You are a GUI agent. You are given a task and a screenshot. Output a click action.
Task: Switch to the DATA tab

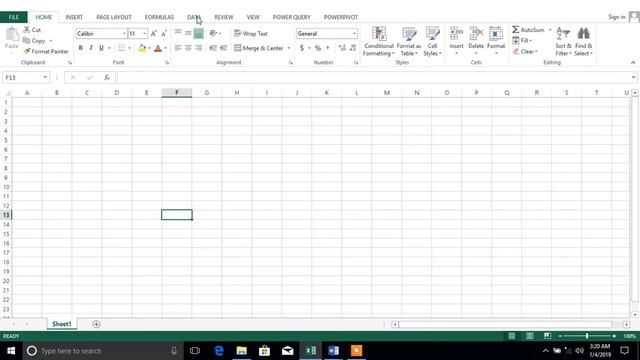click(x=194, y=17)
